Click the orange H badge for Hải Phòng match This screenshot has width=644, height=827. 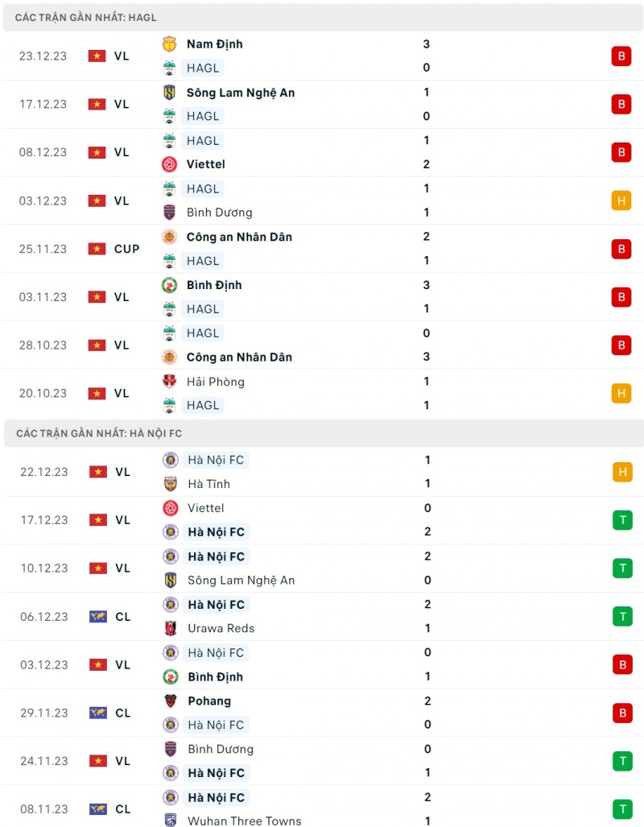pyautogui.click(x=621, y=393)
